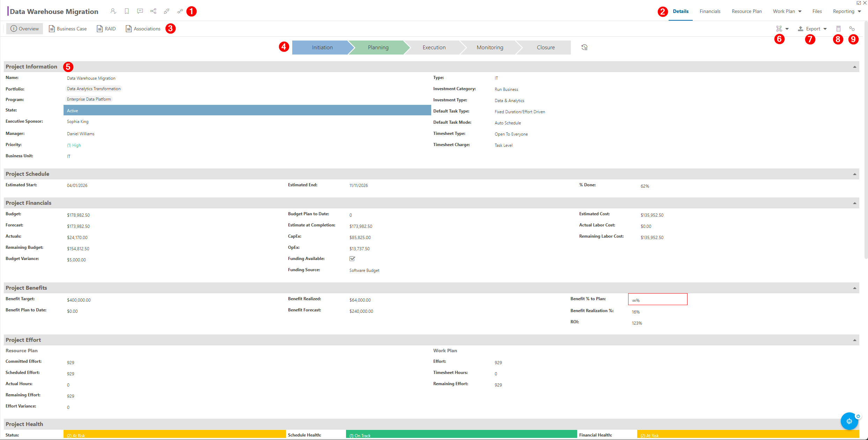Collapse the Project Schedule section arrow
The image size is (868, 440).
pyautogui.click(x=855, y=174)
